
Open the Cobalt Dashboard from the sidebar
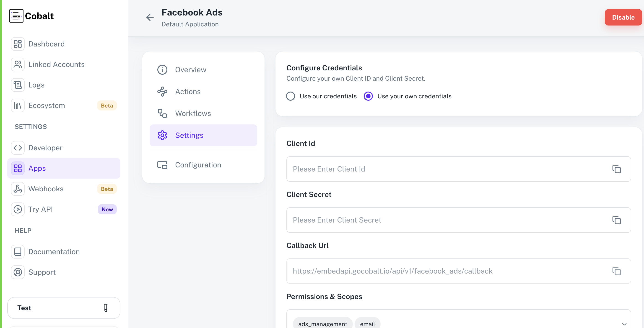pos(18,44)
